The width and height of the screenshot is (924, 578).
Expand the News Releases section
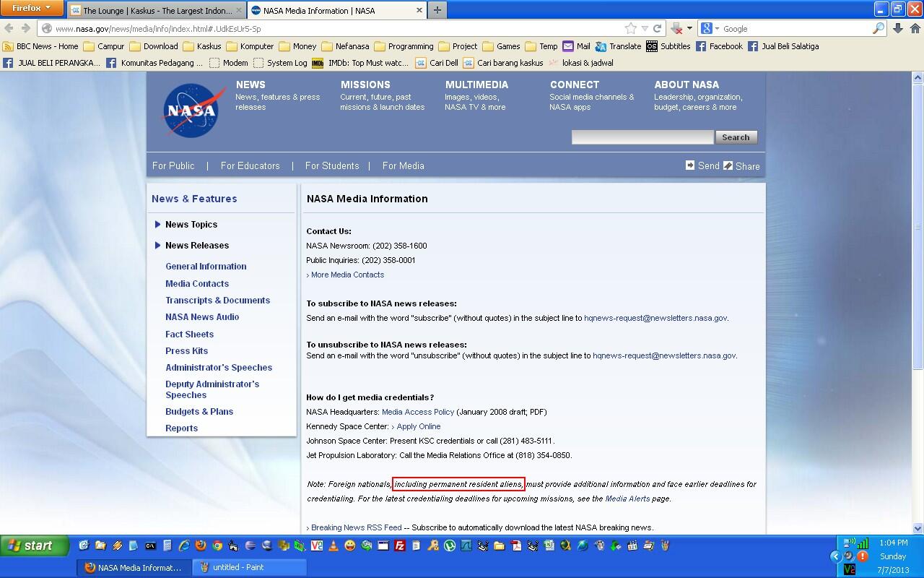191,246
